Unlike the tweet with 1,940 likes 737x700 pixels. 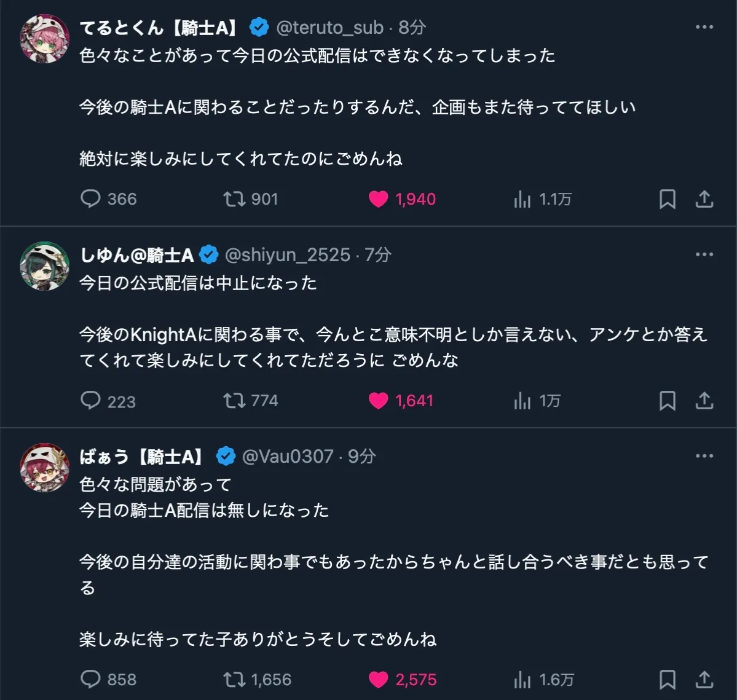378,199
